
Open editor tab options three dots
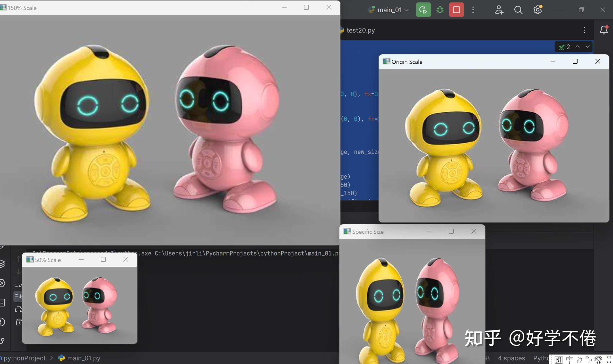click(x=584, y=30)
